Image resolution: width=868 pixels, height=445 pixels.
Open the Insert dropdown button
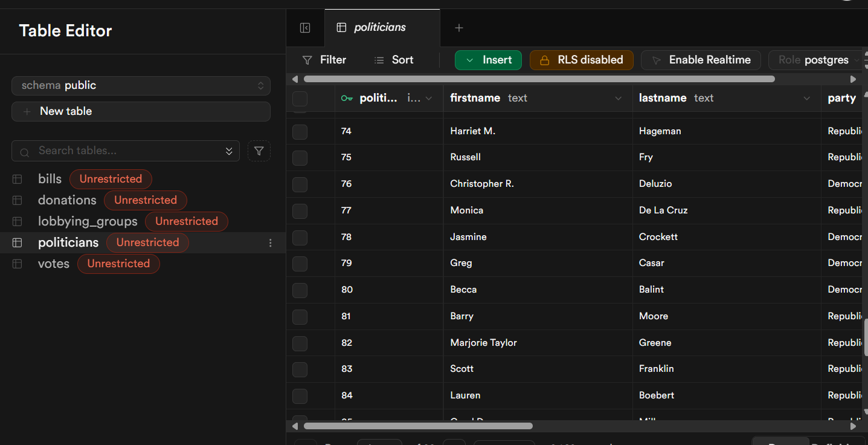(x=488, y=60)
